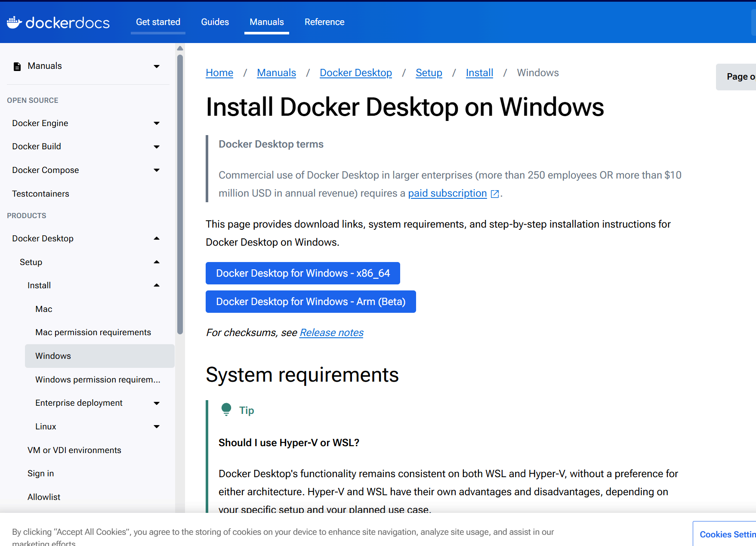This screenshot has height=546, width=756.
Task: Open the Reference tab
Action: click(x=324, y=22)
